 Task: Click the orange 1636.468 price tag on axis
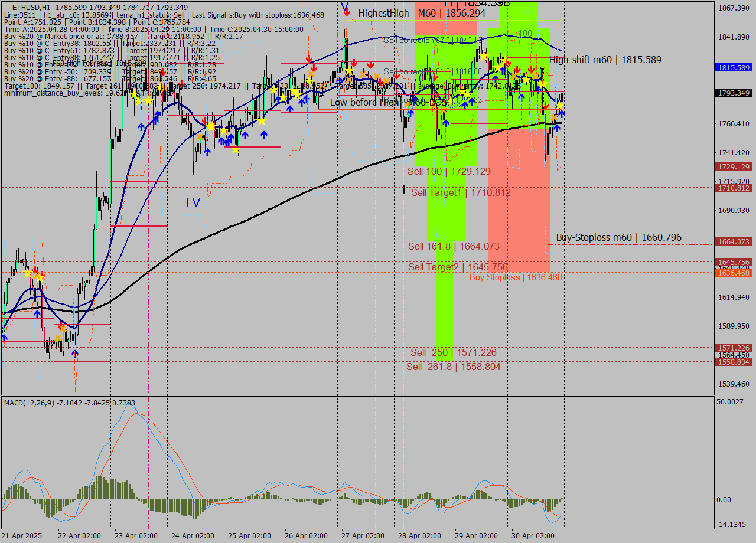pos(733,273)
